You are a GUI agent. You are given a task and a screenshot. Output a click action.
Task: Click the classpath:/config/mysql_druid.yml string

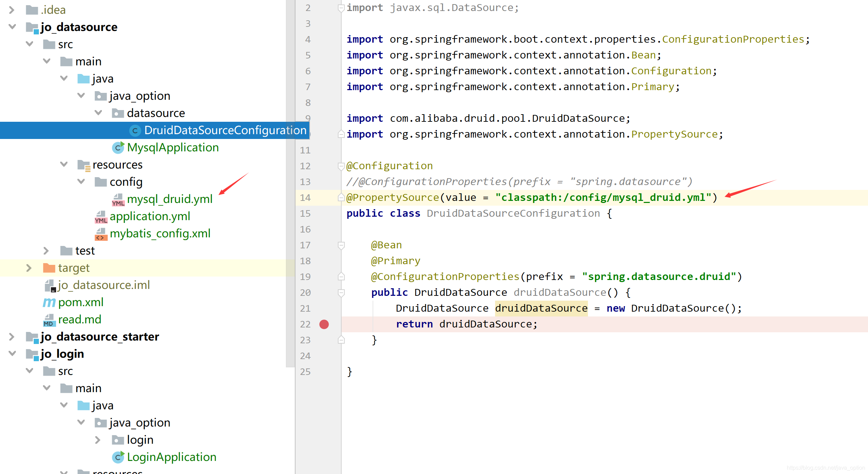coord(603,198)
